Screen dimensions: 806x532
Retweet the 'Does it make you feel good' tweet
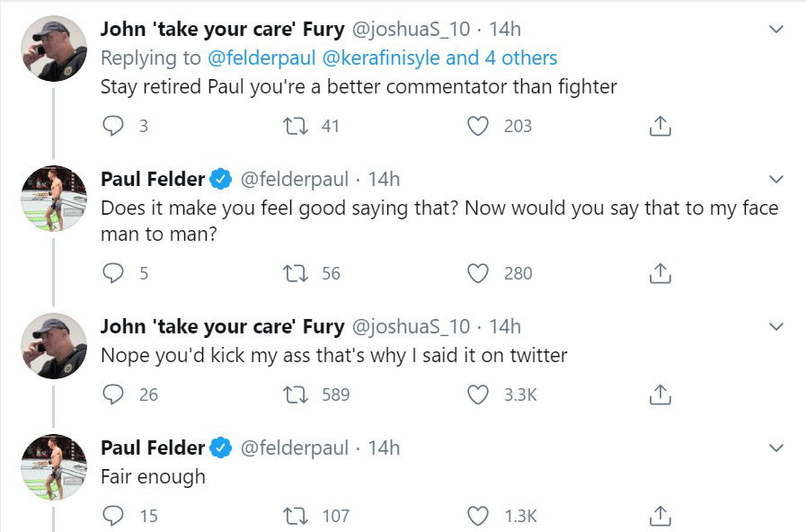(296, 273)
